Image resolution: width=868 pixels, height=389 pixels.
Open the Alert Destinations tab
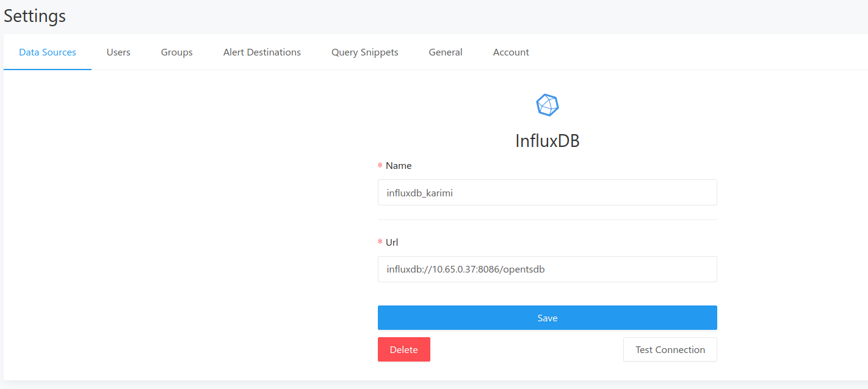click(x=262, y=52)
